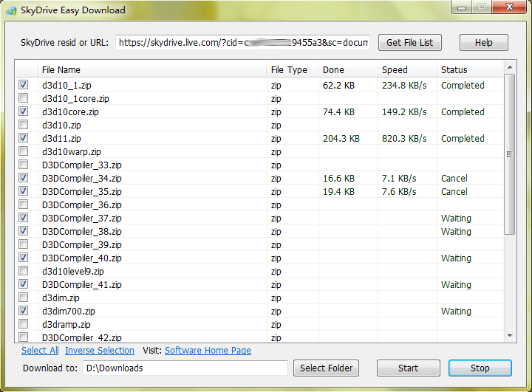The width and height of the screenshot is (532, 392).
Task: Click the Inverse Selection link
Action: click(100, 351)
